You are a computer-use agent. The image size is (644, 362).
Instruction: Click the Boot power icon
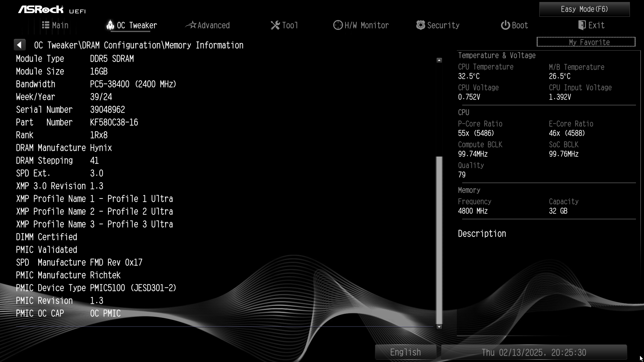click(505, 25)
